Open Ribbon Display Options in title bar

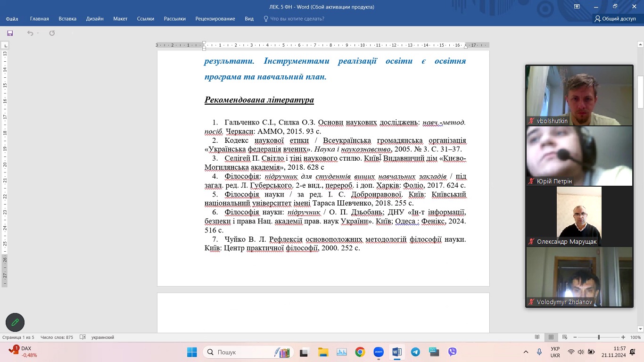coord(577,7)
